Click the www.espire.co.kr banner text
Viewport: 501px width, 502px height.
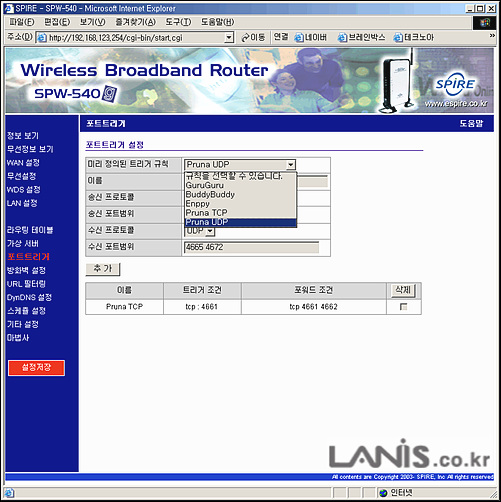pyautogui.click(x=456, y=104)
